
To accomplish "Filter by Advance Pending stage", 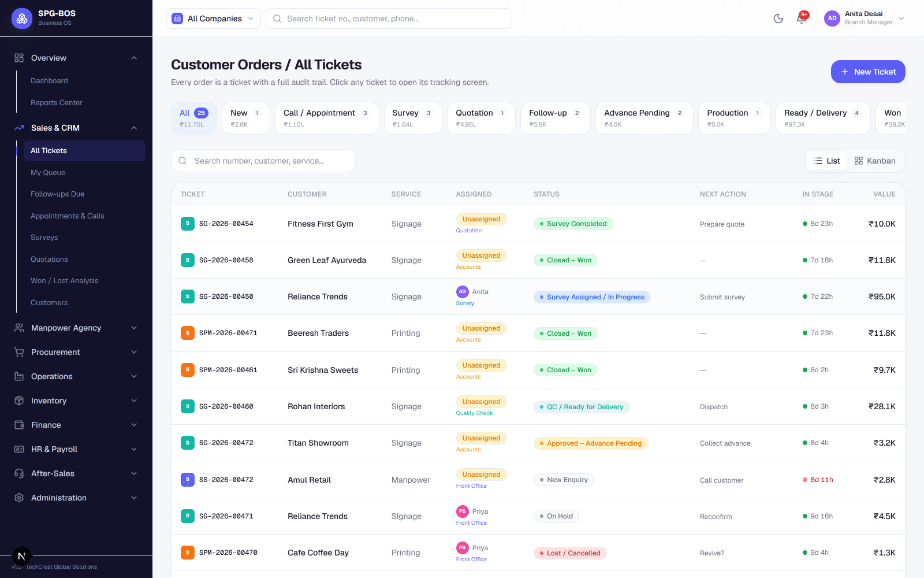I will (644, 118).
